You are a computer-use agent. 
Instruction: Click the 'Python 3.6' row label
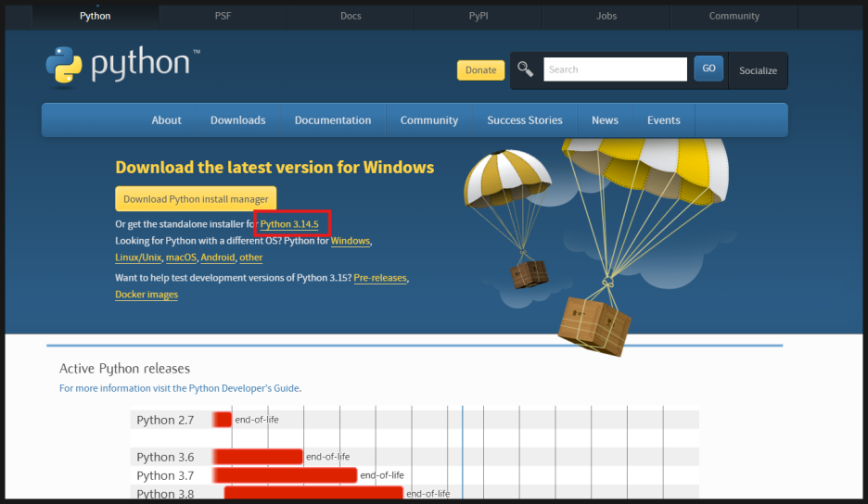pyautogui.click(x=165, y=457)
